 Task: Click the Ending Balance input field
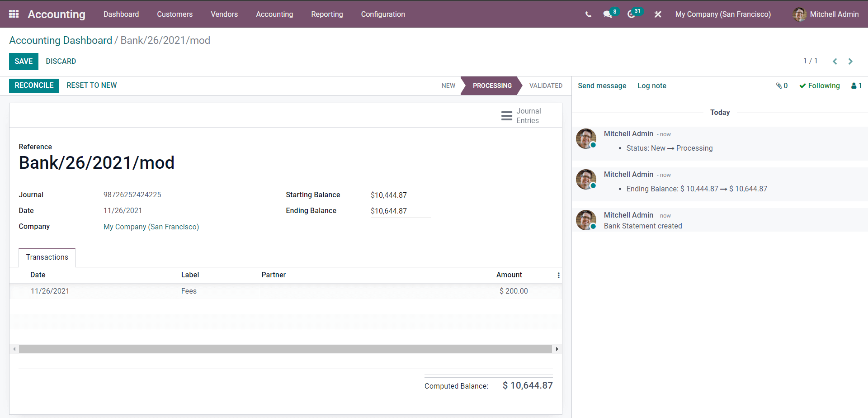click(401, 211)
